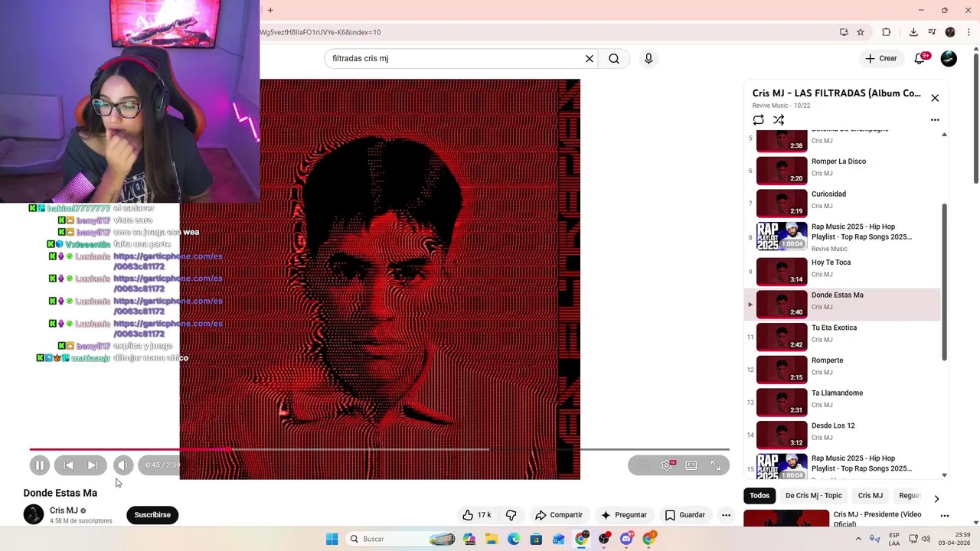Open options for Presidente video suggestion
The image size is (980, 551).
[945, 516]
